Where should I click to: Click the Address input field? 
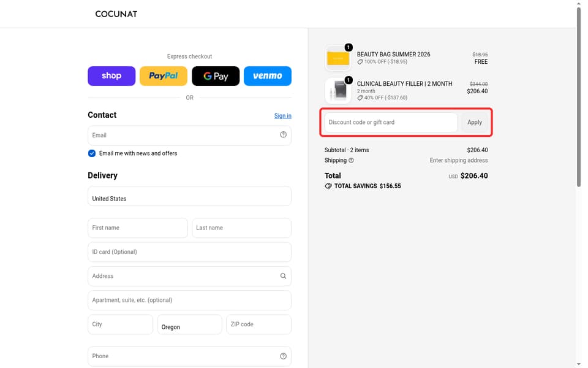point(189,276)
